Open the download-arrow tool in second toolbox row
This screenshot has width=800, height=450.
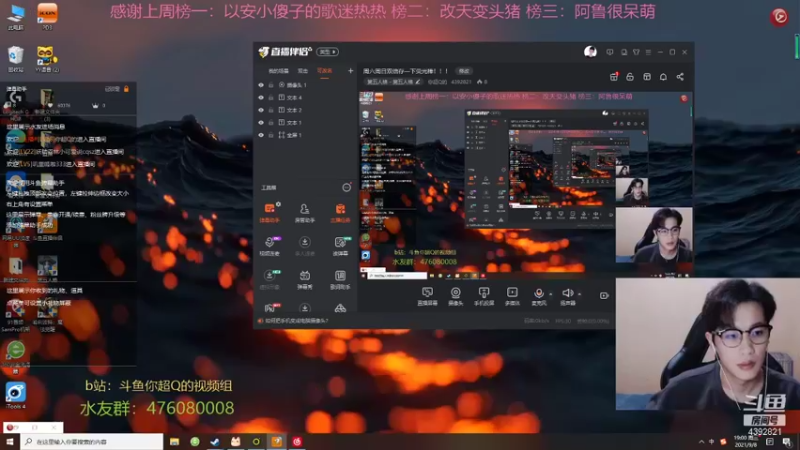(x=305, y=246)
